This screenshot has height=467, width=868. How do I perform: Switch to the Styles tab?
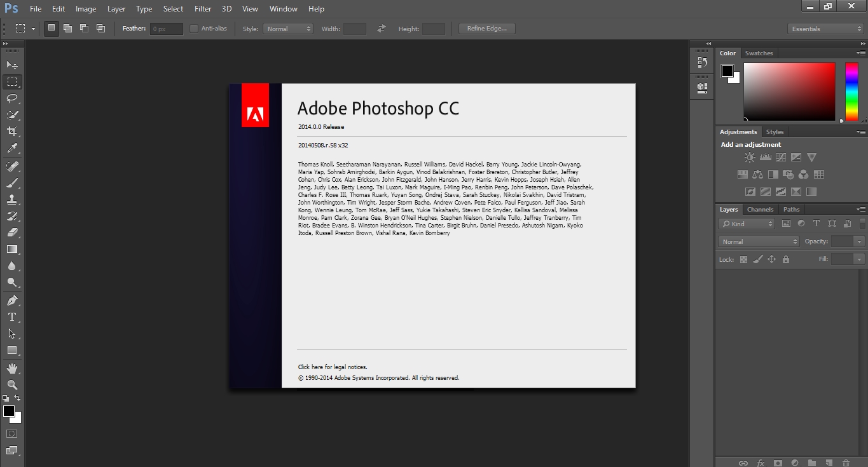point(775,132)
